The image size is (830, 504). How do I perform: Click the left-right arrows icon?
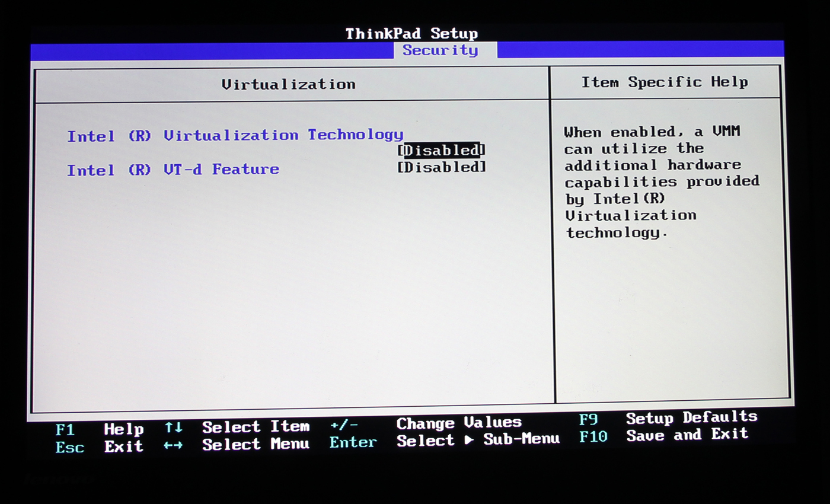coord(173,445)
